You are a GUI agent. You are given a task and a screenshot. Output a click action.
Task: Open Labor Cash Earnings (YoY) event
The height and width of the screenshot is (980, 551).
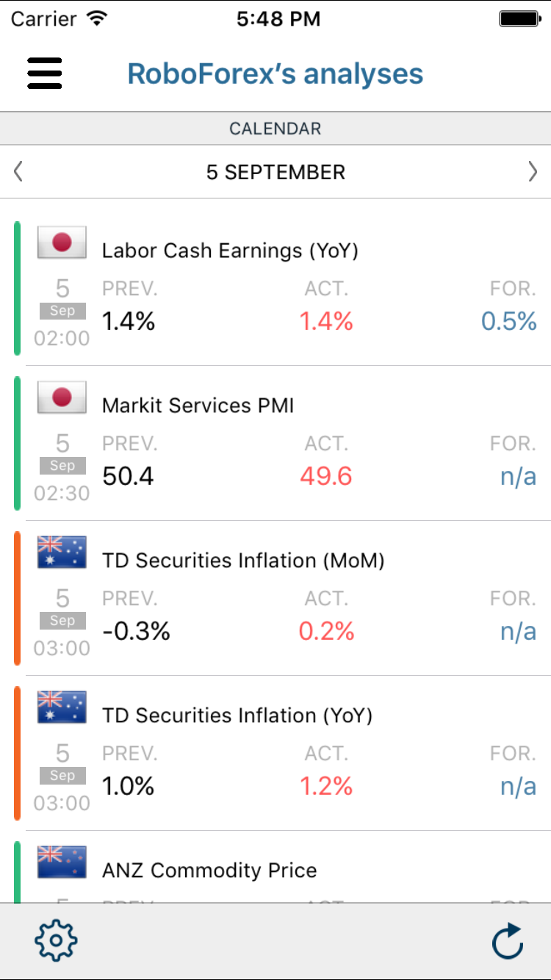[230, 251]
